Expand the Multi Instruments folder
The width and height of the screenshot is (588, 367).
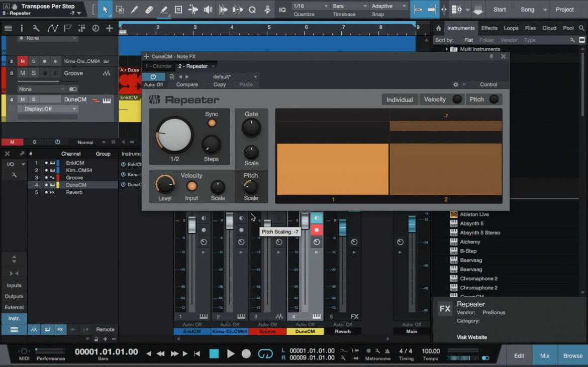(x=446, y=49)
